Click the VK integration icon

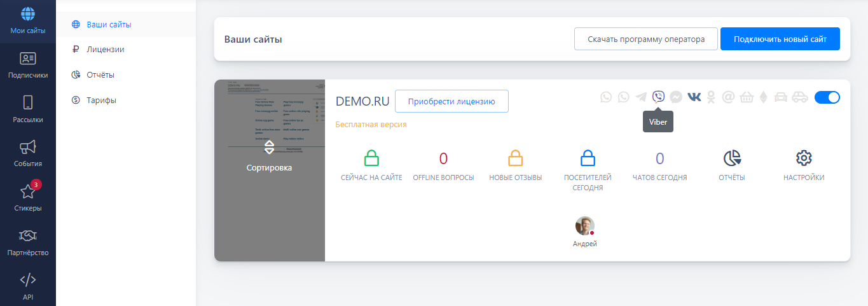point(694,97)
